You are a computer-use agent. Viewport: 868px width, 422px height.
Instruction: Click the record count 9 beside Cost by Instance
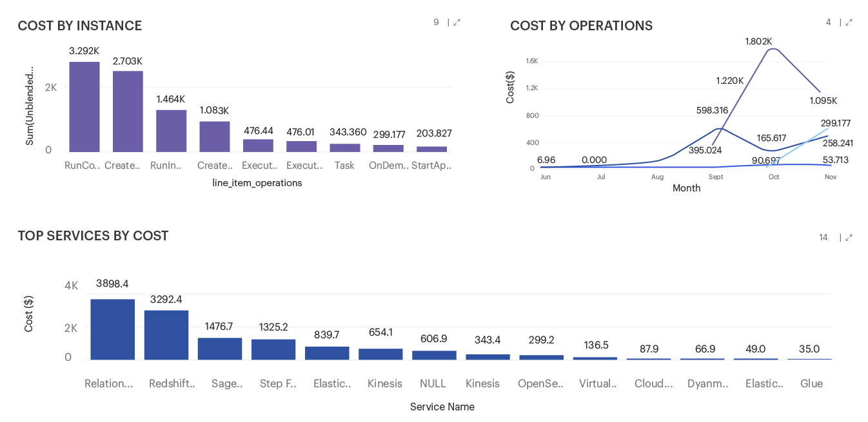click(x=436, y=23)
